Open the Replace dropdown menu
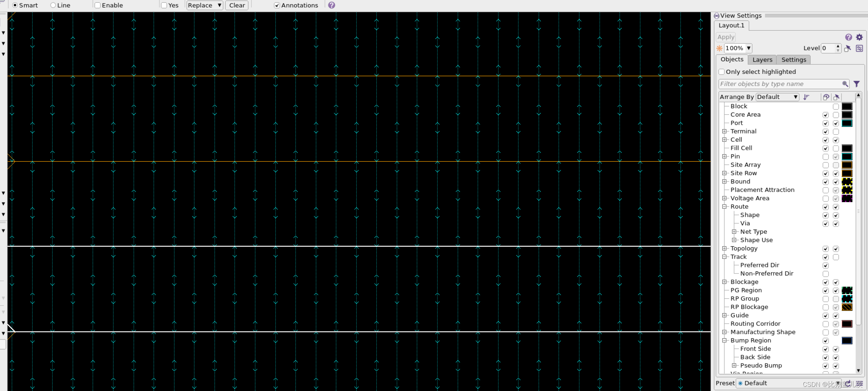868x391 pixels. (x=204, y=5)
